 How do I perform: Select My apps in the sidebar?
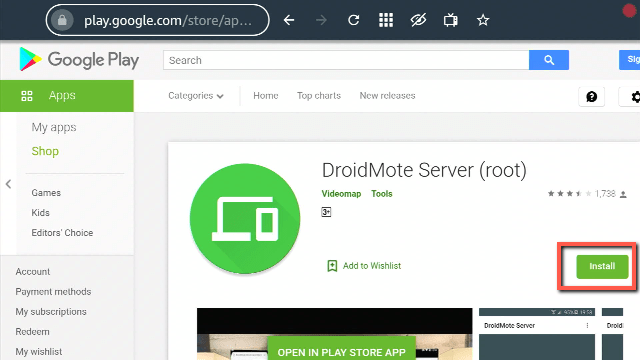(x=54, y=127)
